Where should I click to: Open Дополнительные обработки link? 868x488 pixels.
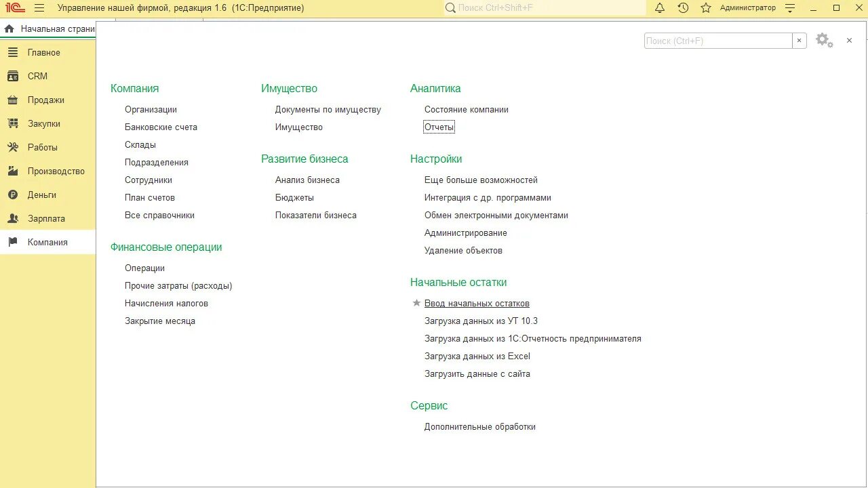point(480,426)
